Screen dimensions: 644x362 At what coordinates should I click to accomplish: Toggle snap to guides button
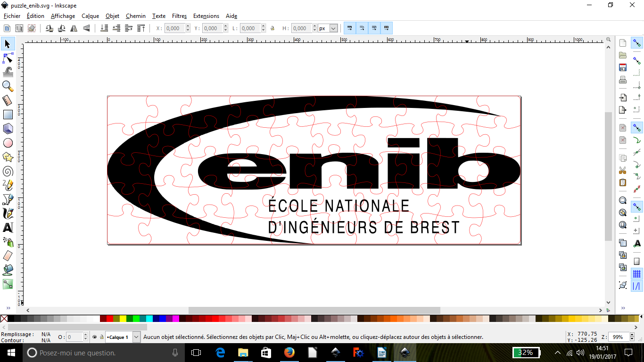pos(637,286)
